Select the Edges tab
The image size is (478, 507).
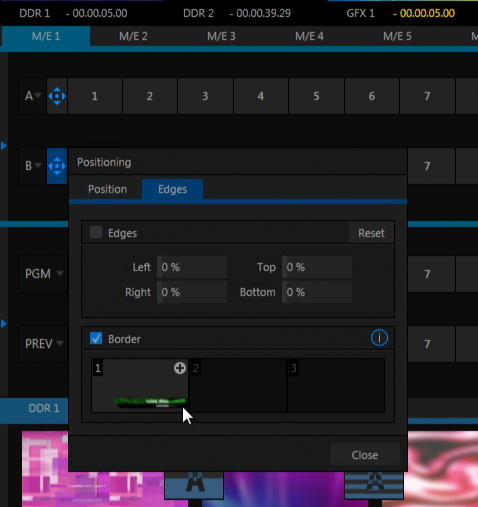[x=172, y=189]
